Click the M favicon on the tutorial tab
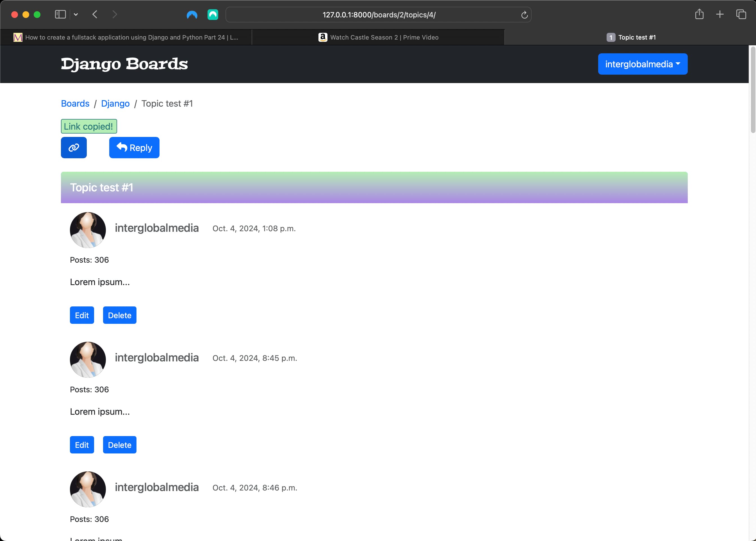This screenshot has height=541, width=756. [x=18, y=37]
